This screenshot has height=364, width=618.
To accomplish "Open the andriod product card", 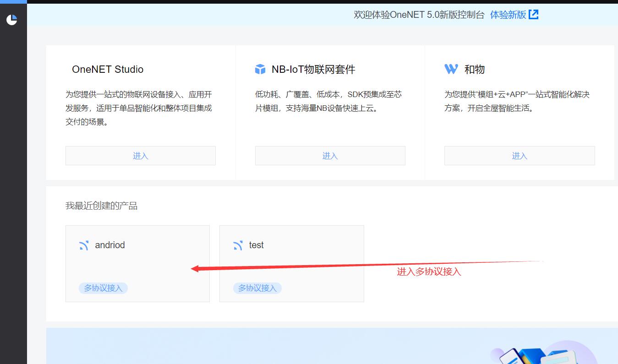I will tap(137, 263).
